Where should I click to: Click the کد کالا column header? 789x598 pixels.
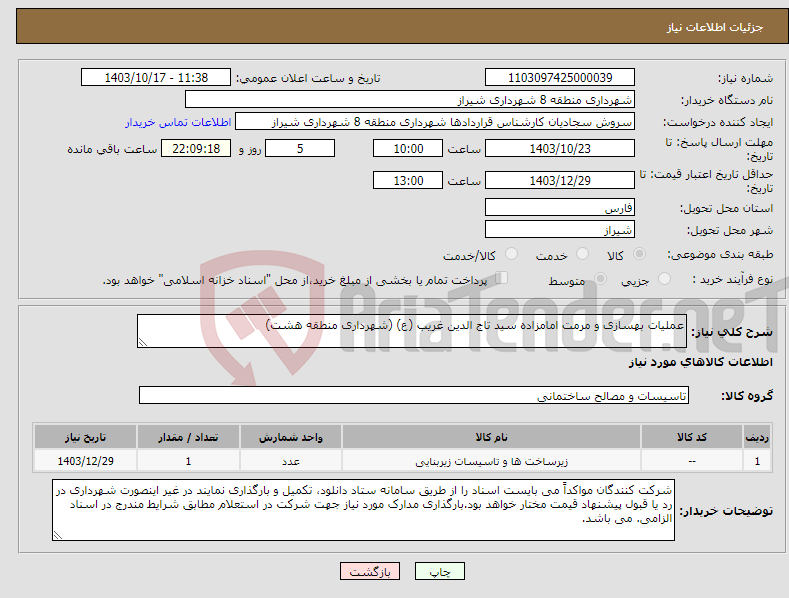point(691,437)
